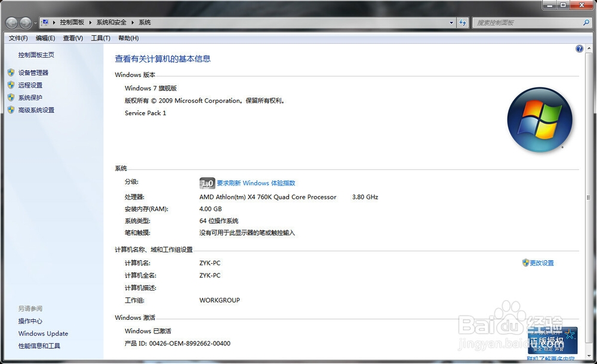This screenshot has height=364, width=597.
Task: Click 更改设置 link
Action: [x=541, y=263]
